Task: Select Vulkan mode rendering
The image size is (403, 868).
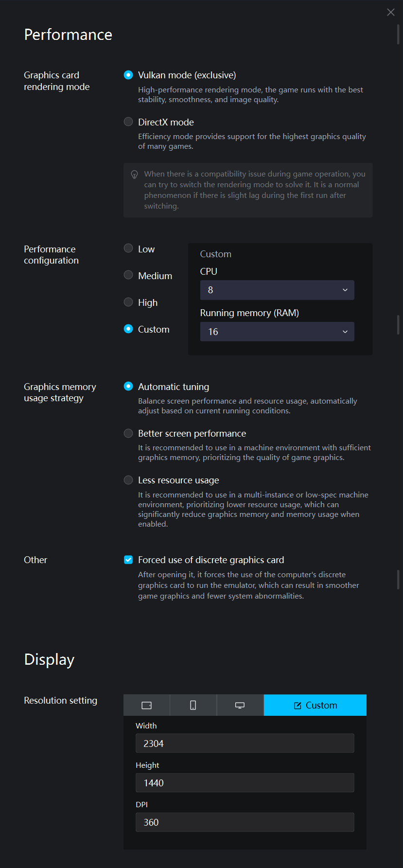Action: click(128, 75)
